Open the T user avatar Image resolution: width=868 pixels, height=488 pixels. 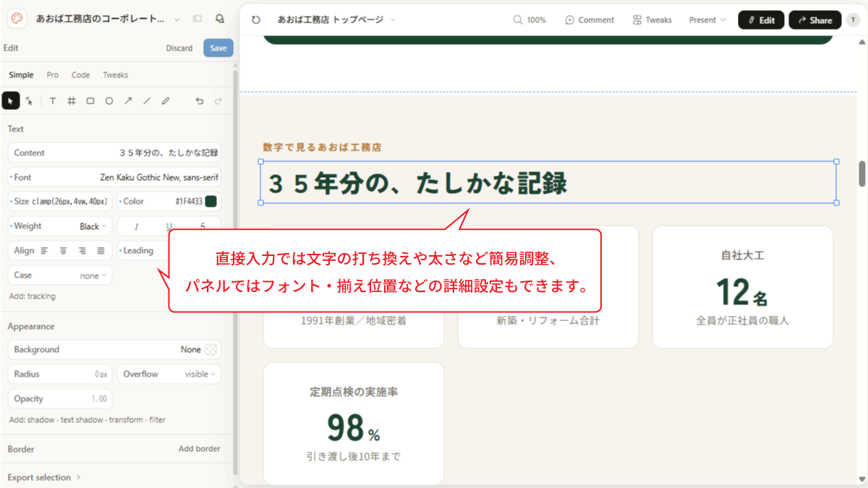point(853,20)
